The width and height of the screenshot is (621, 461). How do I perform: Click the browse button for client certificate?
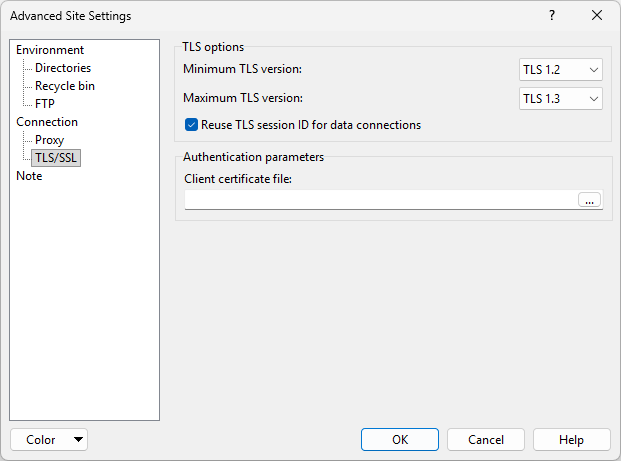590,200
